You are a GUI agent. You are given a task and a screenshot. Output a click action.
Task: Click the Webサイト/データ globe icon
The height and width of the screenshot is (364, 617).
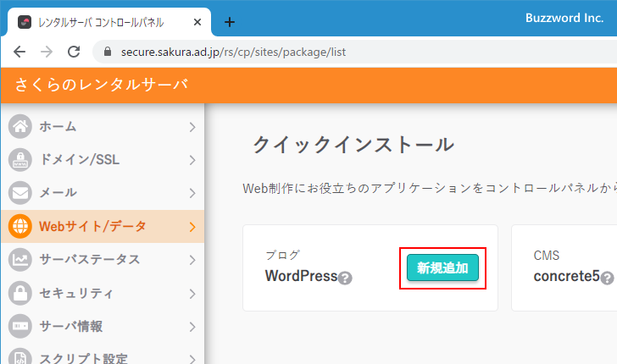[20, 226]
